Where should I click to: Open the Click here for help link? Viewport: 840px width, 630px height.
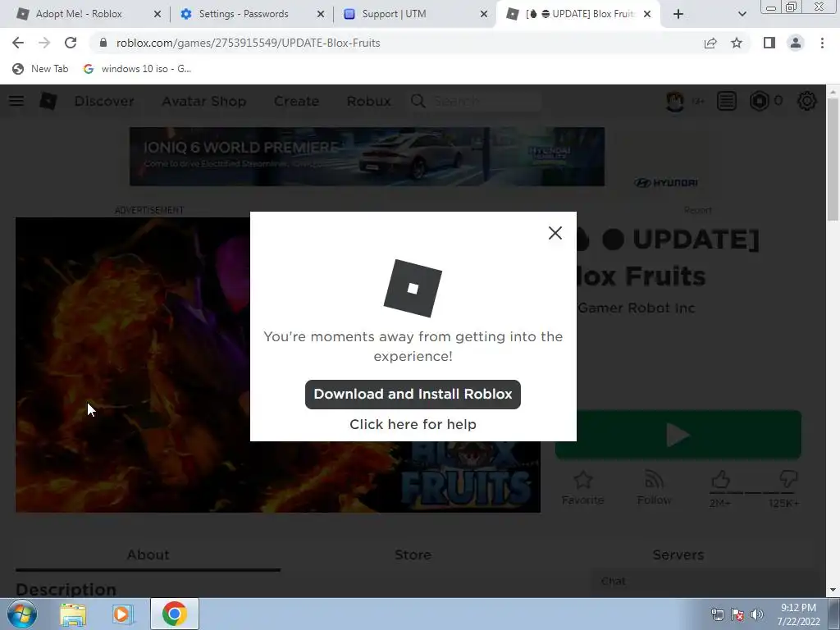(x=413, y=424)
